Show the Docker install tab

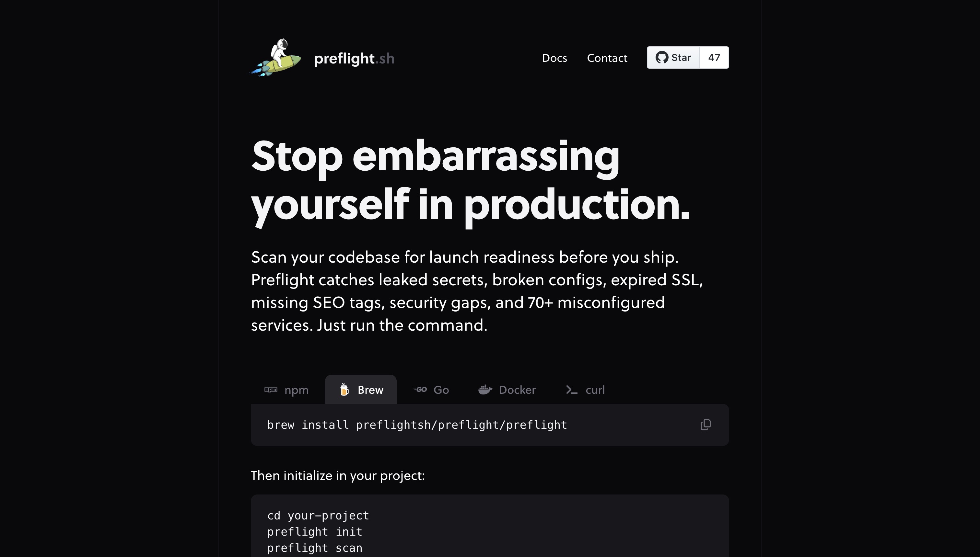[x=507, y=390]
